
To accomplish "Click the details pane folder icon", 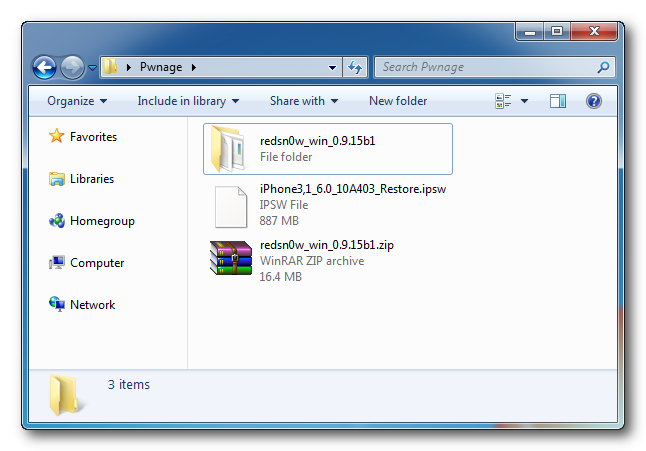I will point(66,395).
